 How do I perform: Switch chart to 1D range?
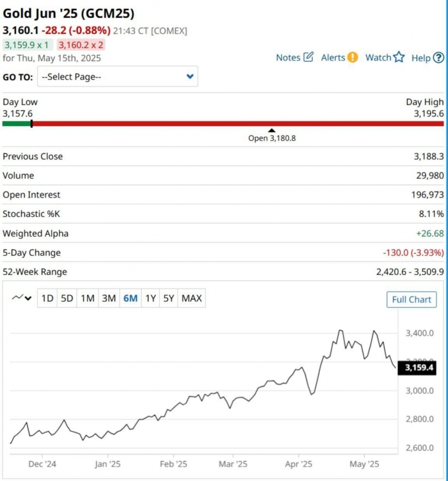pos(47,298)
